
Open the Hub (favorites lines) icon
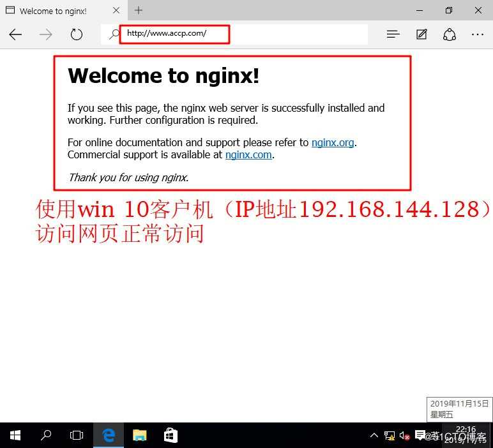point(393,34)
